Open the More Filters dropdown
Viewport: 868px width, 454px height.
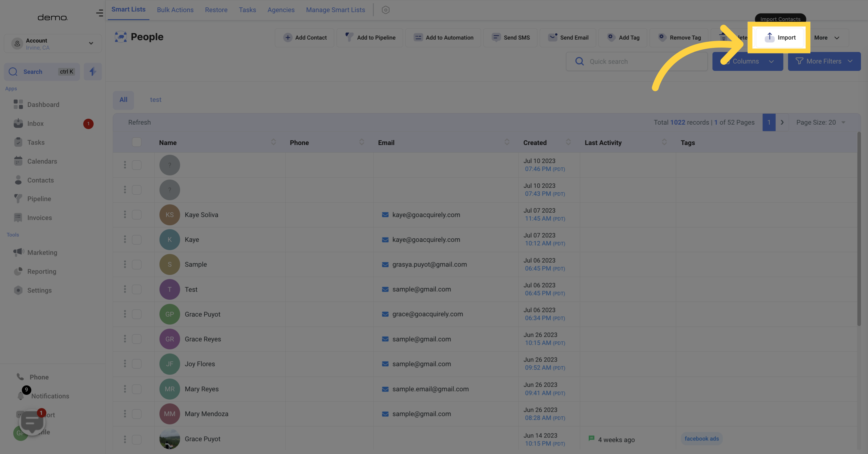(x=824, y=61)
